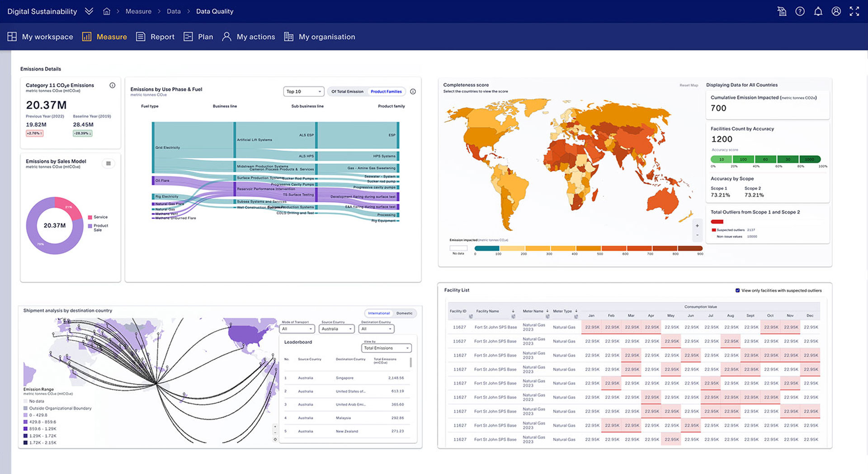Click the leaderboard table scrollbar
Image resolution: width=868 pixels, height=474 pixels.
[x=410, y=362]
